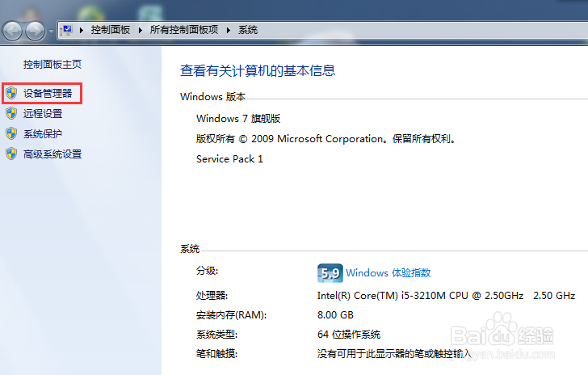
Task: Click the 系统类型: label
Action: [216, 334]
